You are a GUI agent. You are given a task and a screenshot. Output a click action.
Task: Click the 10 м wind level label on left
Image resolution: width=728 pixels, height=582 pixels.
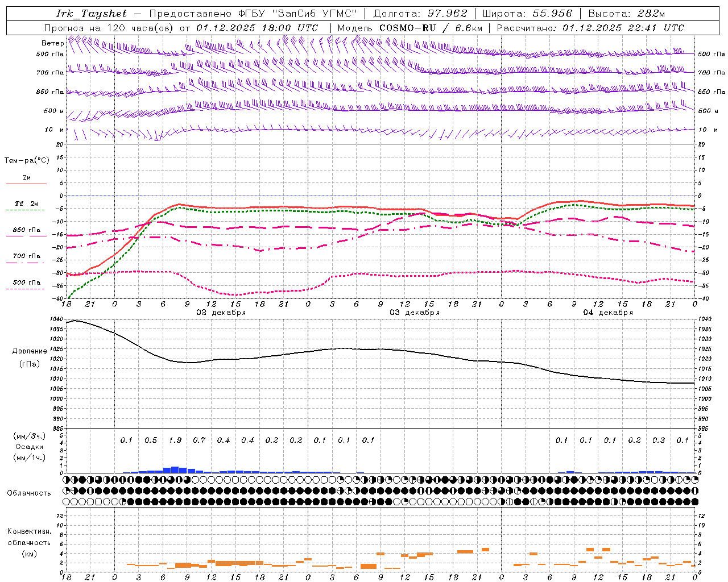54,130
